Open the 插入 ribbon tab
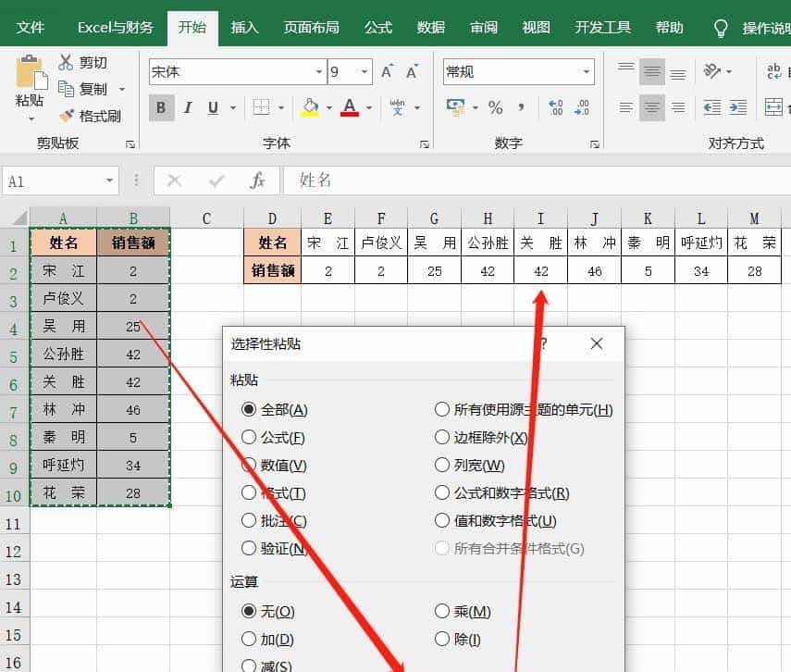The image size is (791, 672). tap(244, 28)
